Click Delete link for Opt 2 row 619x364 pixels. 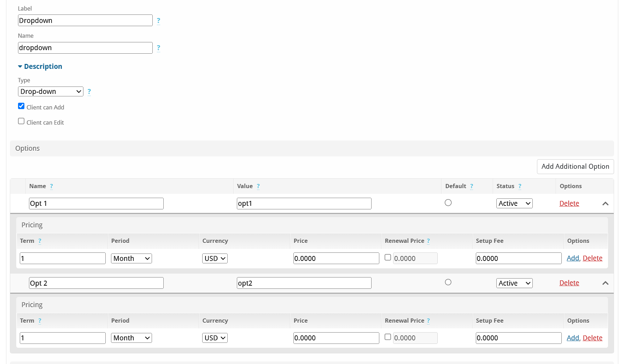[x=569, y=283]
